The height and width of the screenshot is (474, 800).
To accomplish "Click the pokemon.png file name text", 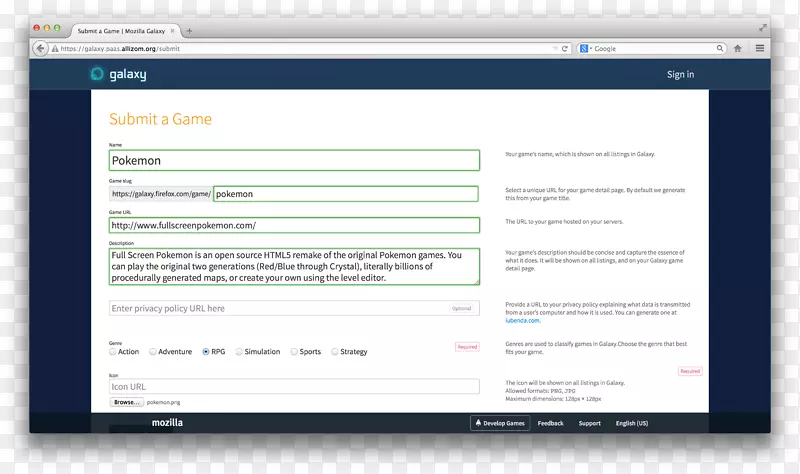I will (x=163, y=402).
